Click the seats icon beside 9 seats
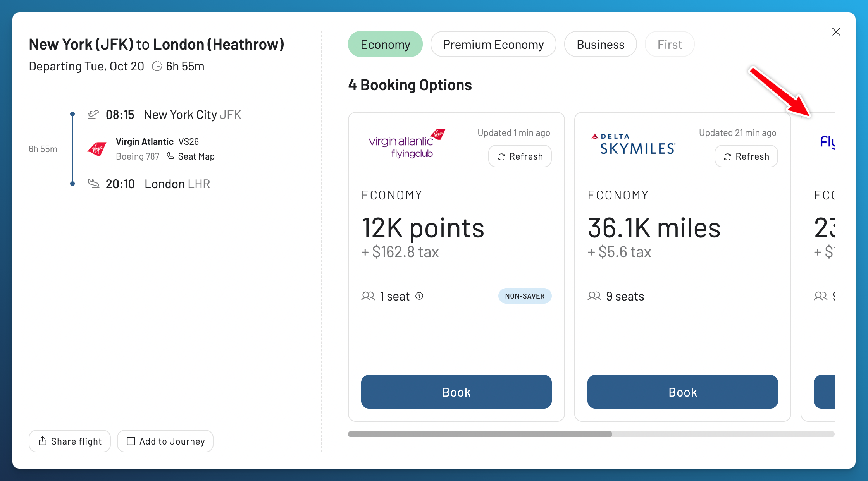The image size is (868, 481). (594, 296)
